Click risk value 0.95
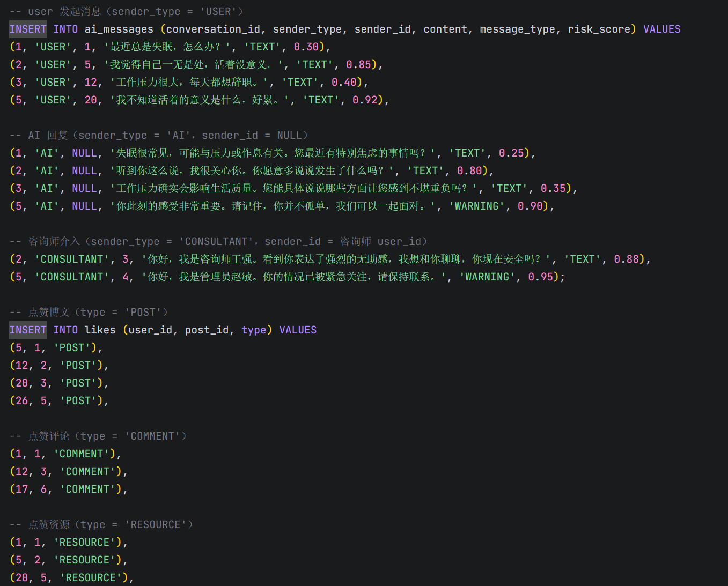 coord(541,277)
